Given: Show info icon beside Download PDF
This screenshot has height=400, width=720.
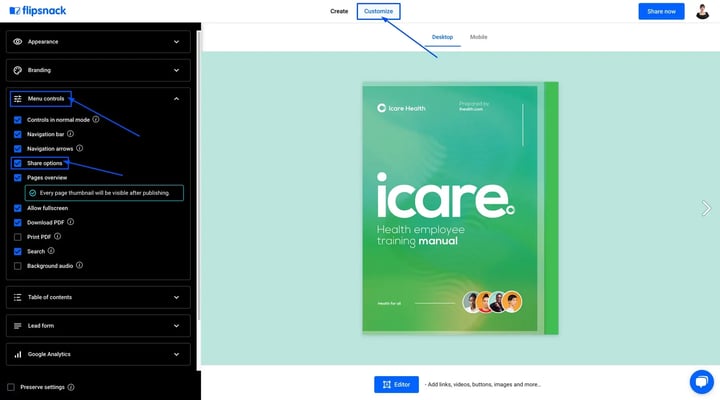Looking at the screenshot, I should click(x=70, y=222).
